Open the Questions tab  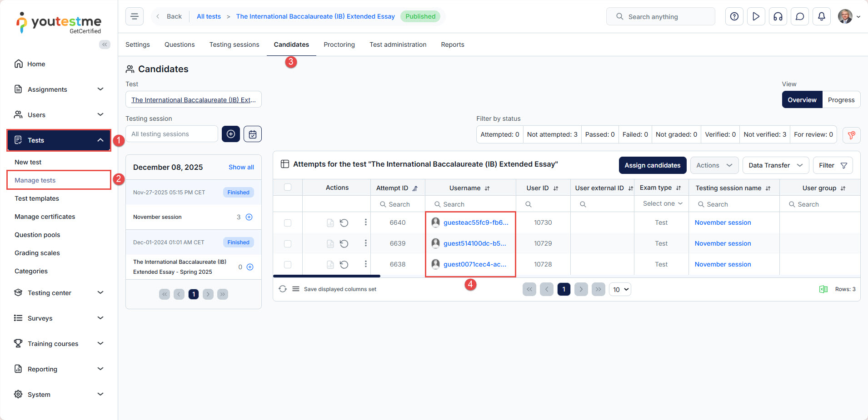click(x=180, y=44)
